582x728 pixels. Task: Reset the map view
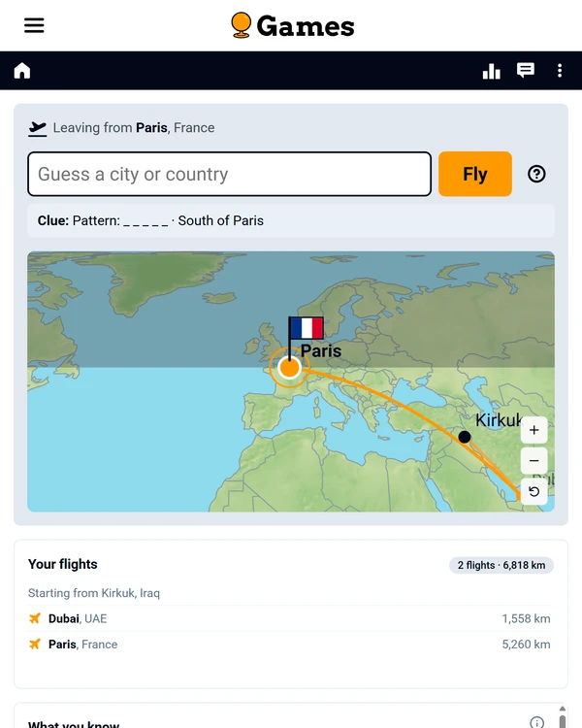[x=534, y=491]
